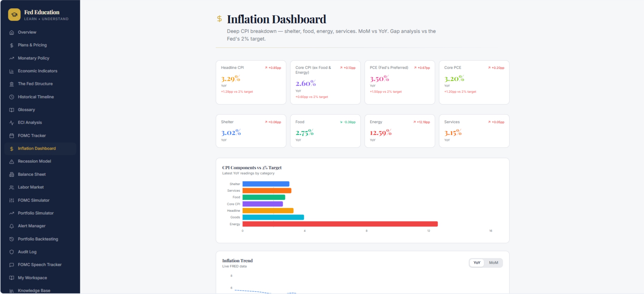Select the Fed Structure building icon
Screen dimensions: 644x294
[x=11, y=84]
